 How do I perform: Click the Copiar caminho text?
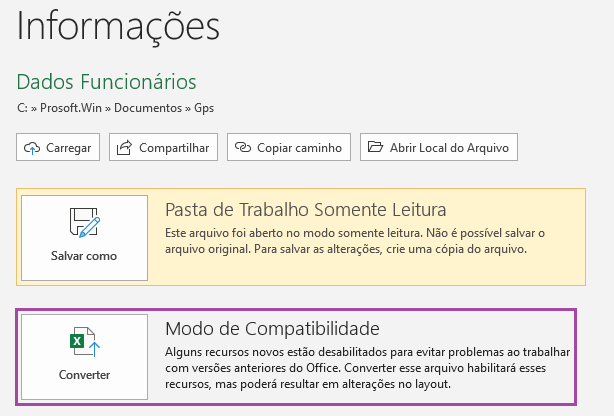[x=299, y=148]
